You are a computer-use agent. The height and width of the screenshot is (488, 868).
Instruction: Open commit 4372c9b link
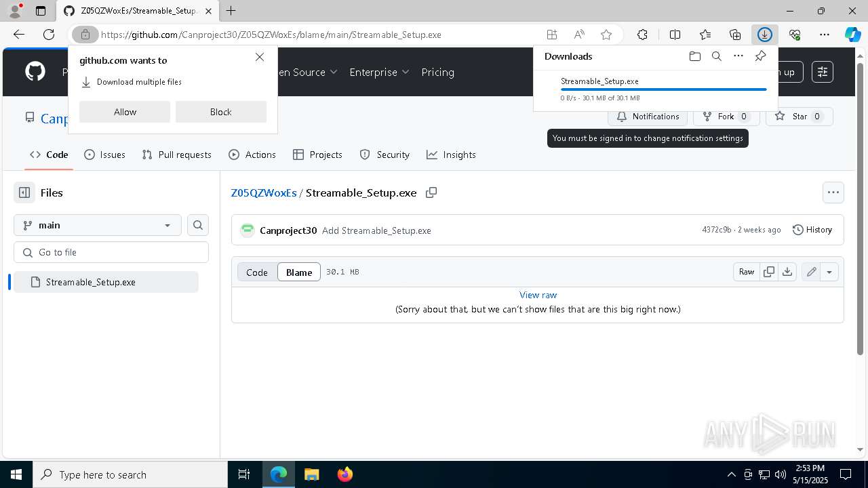pos(717,230)
